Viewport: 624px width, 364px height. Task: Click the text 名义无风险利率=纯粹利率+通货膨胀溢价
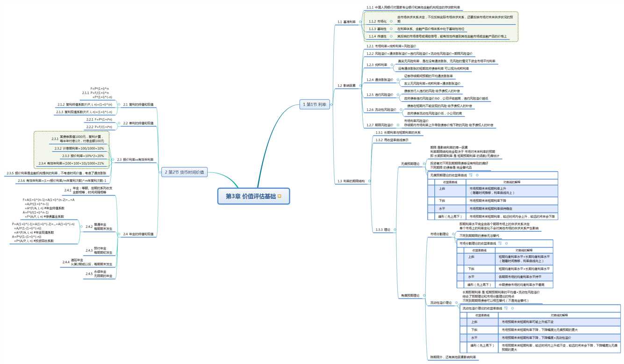pyautogui.click(x=432, y=83)
